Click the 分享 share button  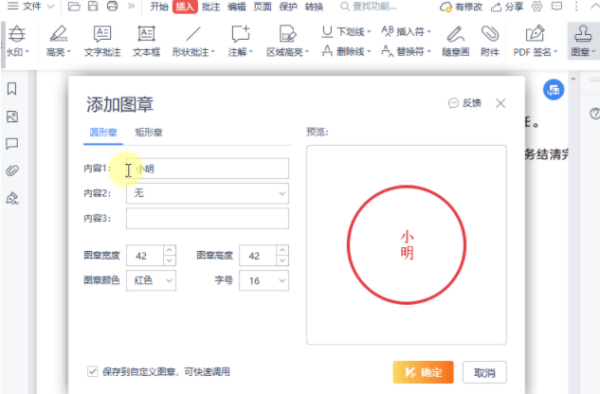point(507,7)
